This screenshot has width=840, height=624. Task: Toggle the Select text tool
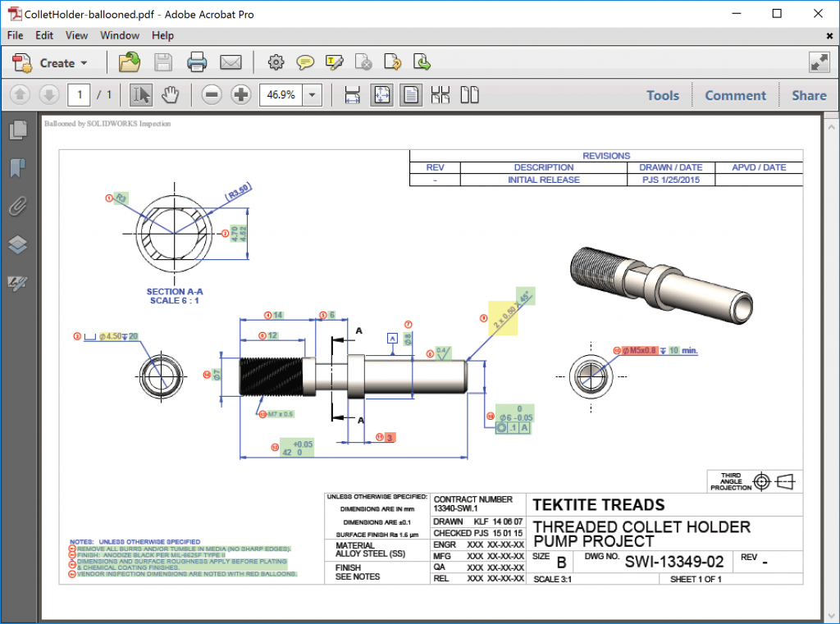coord(141,95)
